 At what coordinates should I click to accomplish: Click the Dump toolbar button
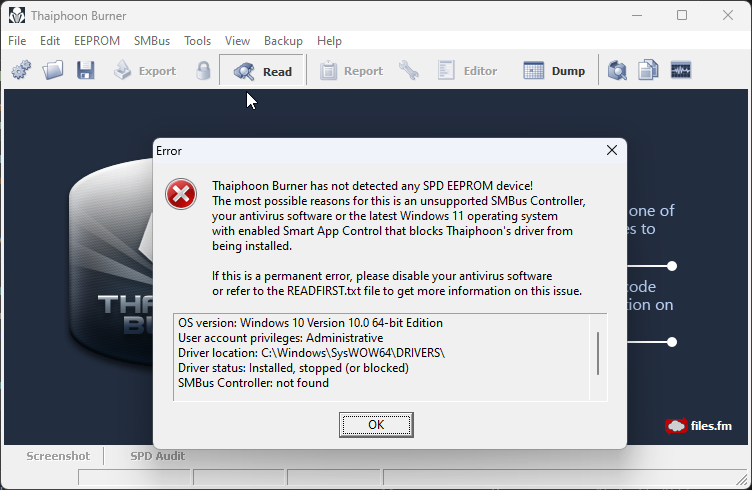click(x=554, y=70)
